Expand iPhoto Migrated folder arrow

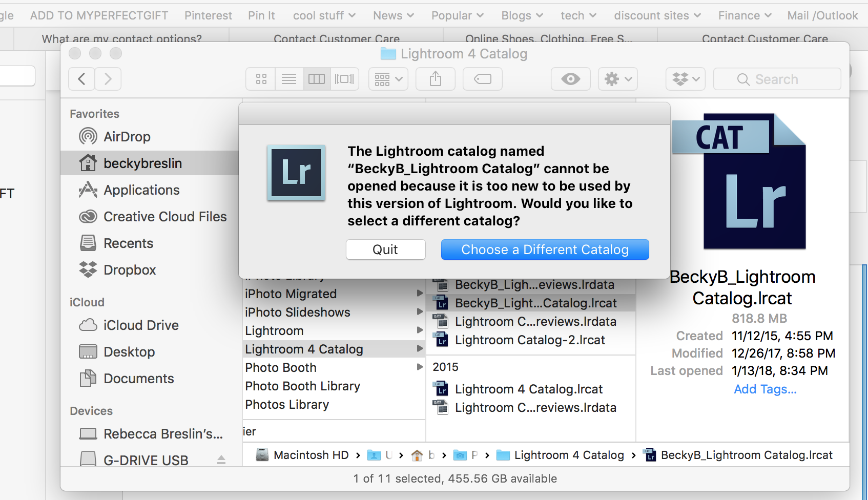[420, 294]
